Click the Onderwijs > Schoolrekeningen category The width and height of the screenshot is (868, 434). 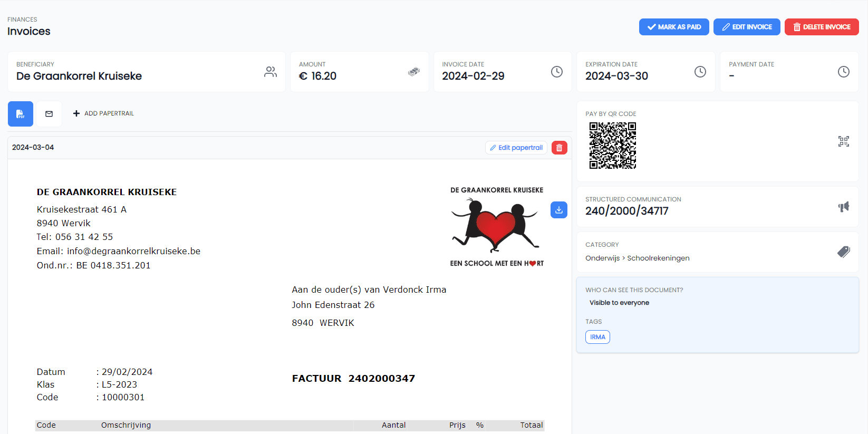pos(637,258)
